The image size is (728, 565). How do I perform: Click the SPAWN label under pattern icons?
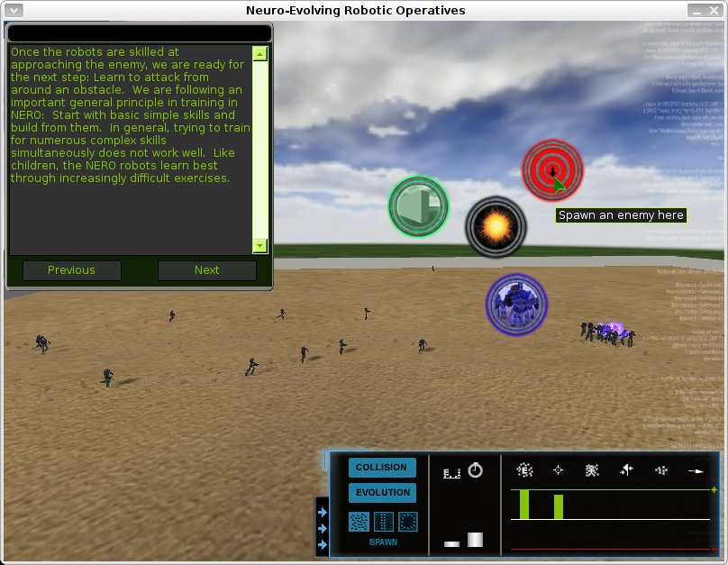pyautogui.click(x=383, y=542)
